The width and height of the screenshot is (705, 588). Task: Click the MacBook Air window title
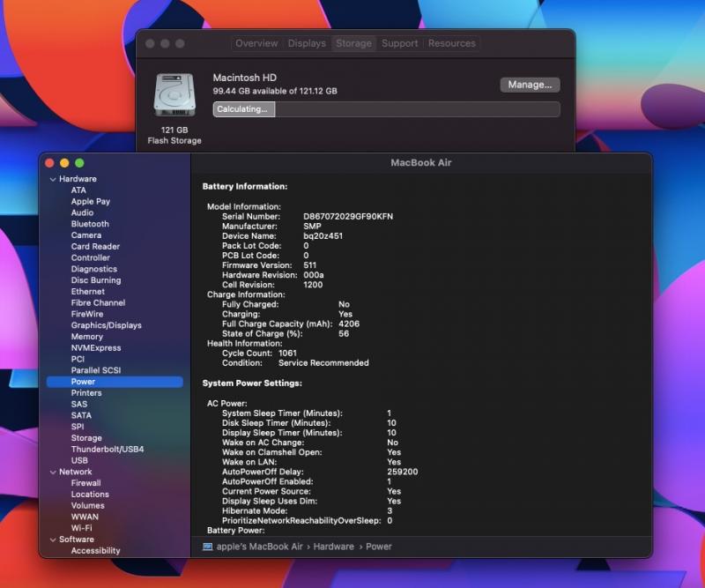click(x=421, y=163)
